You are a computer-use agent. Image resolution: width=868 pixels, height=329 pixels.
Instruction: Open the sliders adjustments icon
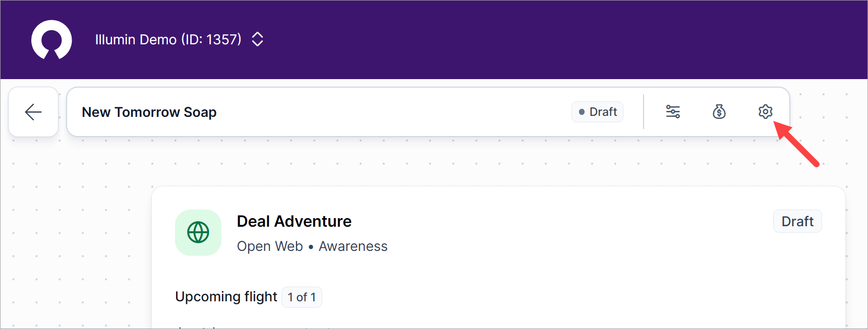(x=673, y=112)
